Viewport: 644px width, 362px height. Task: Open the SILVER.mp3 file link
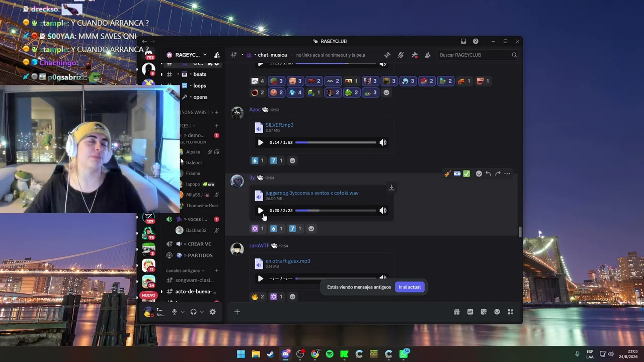(279, 125)
